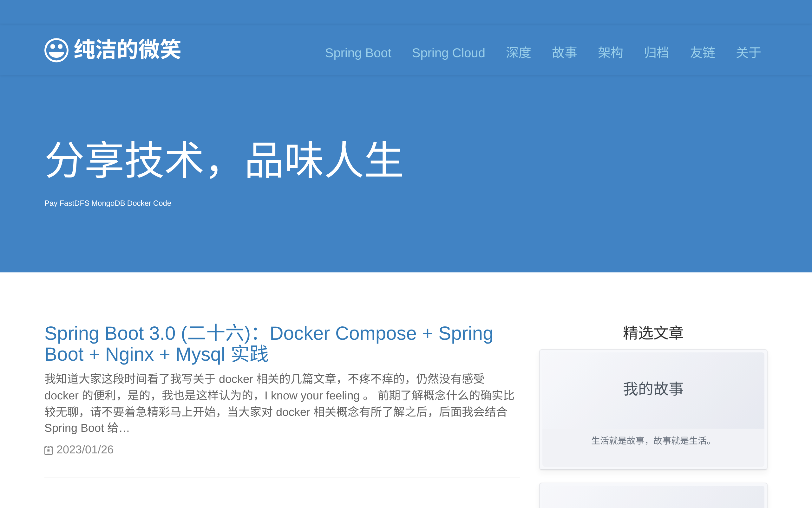Click the hero headline 分享技术，品味人生
The height and width of the screenshot is (508, 812).
pos(224,160)
